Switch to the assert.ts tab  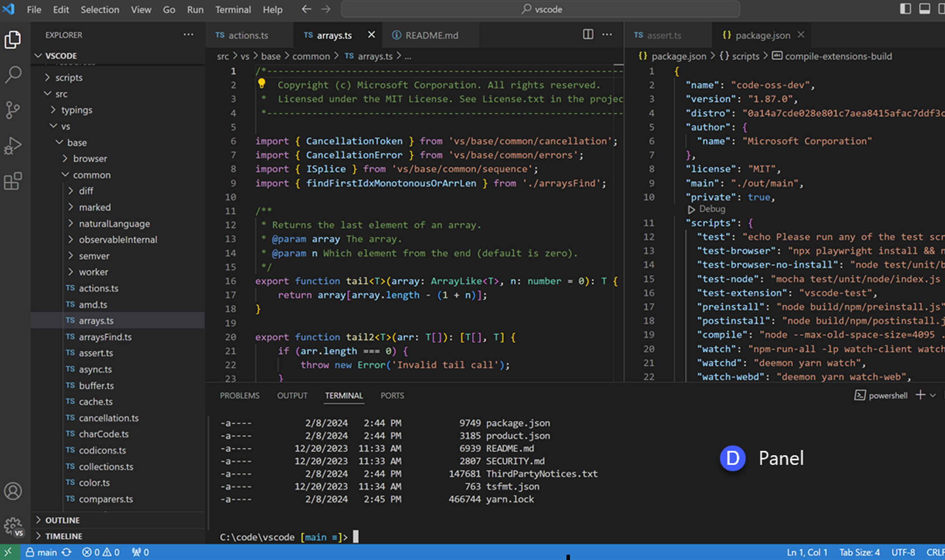coord(668,35)
